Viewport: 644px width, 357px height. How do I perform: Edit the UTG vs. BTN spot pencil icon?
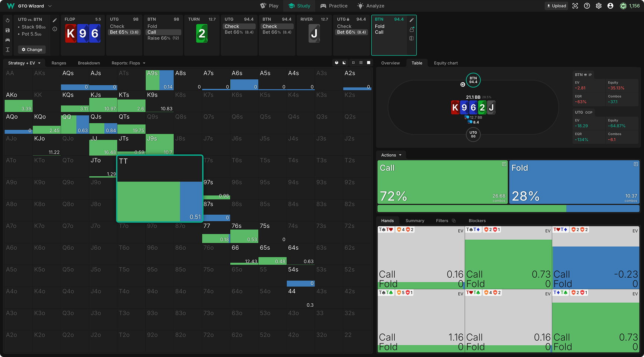coord(55,20)
